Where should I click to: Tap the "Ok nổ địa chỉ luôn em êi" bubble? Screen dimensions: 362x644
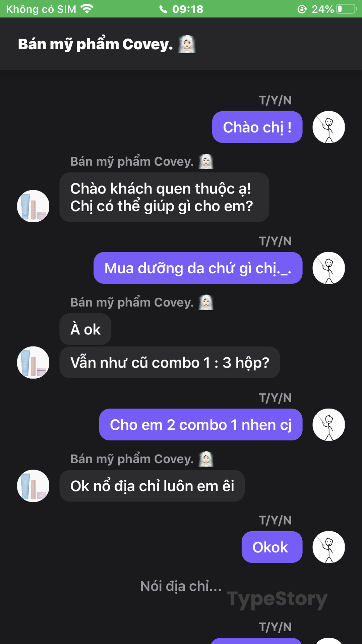[152, 486]
